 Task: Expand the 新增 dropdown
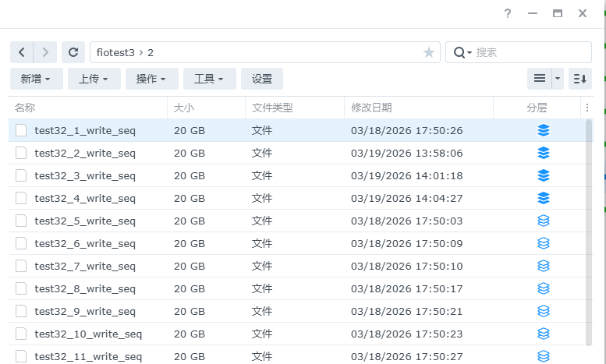(36, 79)
